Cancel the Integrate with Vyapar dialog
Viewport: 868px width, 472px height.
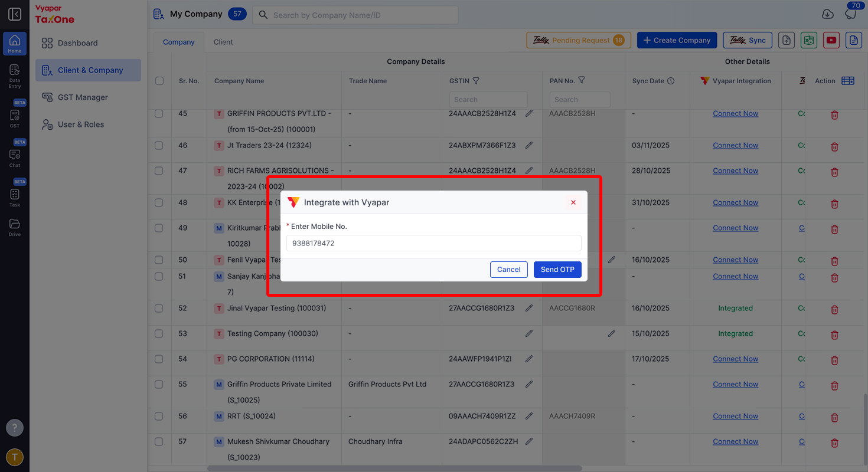click(509, 270)
